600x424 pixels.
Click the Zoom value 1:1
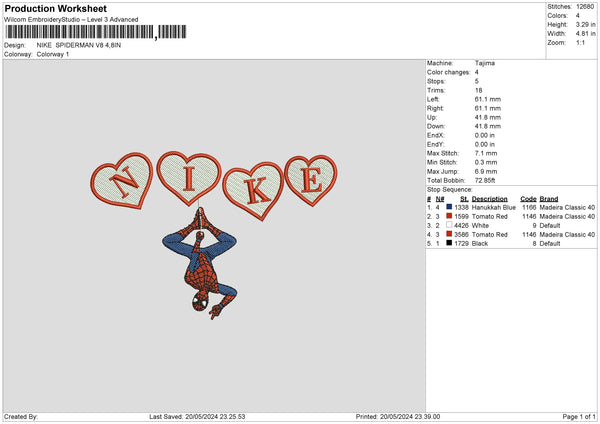(580, 42)
